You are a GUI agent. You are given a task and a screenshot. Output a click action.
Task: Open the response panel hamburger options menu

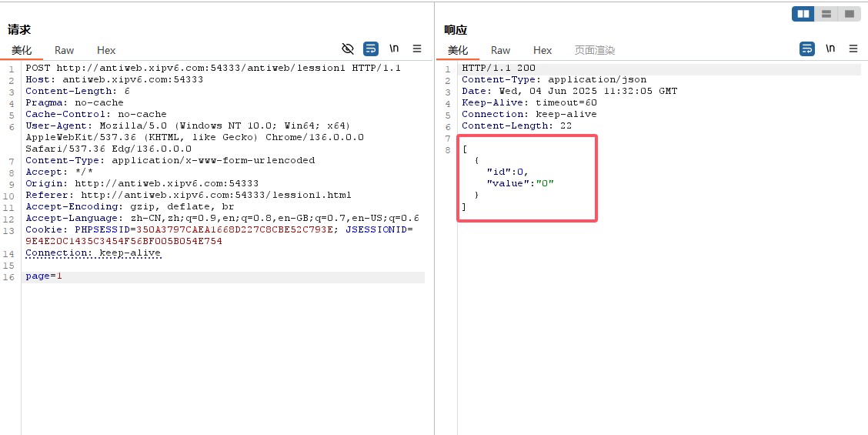pos(853,49)
